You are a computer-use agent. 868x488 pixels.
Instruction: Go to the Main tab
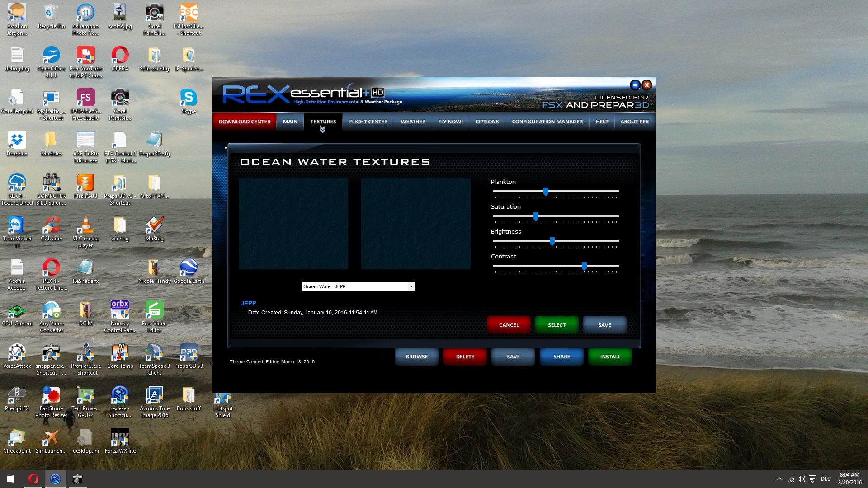click(290, 122)
